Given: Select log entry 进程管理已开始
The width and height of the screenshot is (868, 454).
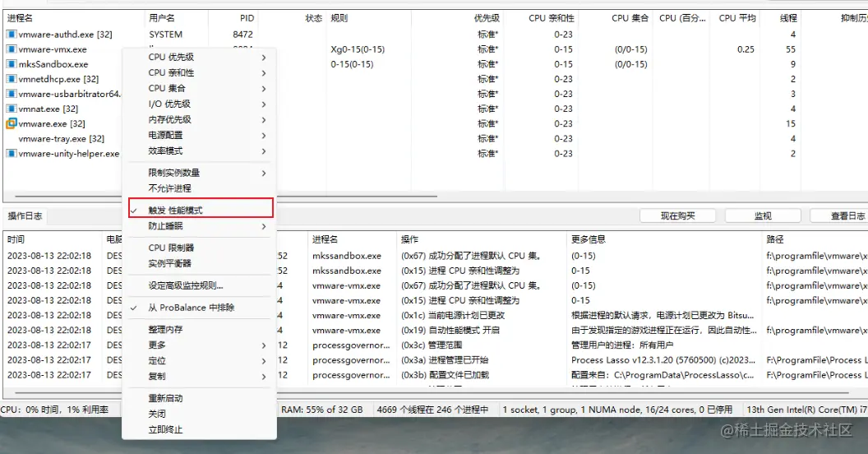Looking at the screenshot, I should point(445,360).
